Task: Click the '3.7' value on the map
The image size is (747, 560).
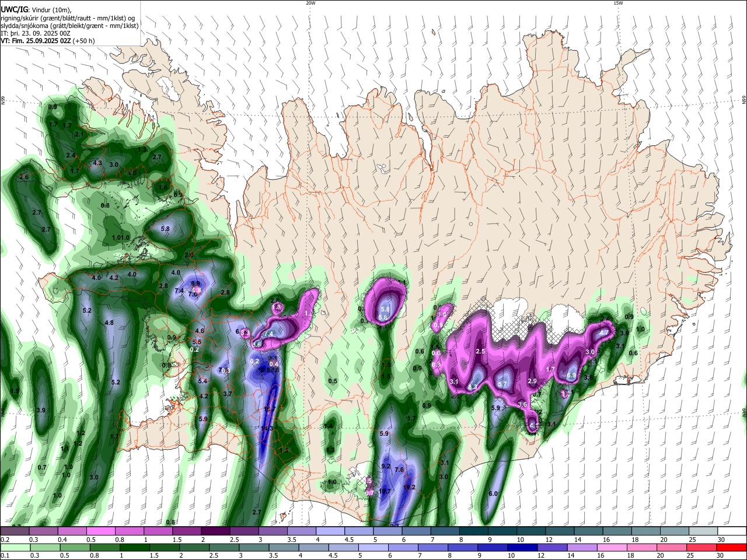Action: (228, 394)
